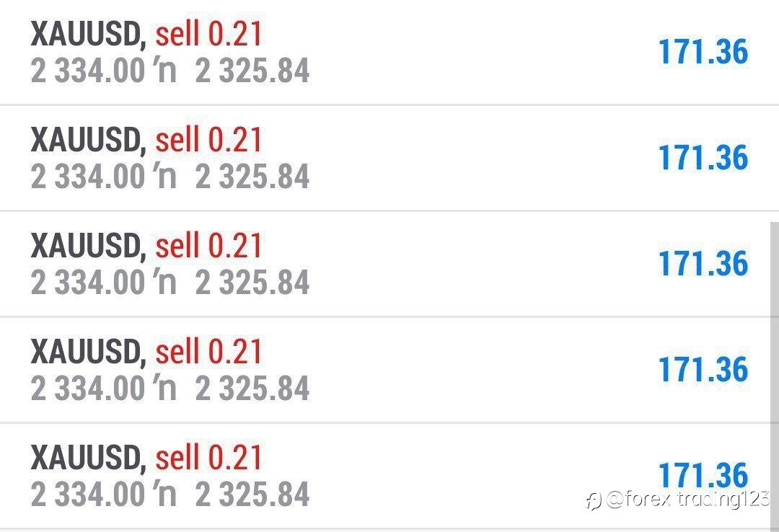779x532 pixels.
Task: Tap the red sell 0.21 label in the topmost trade
Action: (208, 34)
